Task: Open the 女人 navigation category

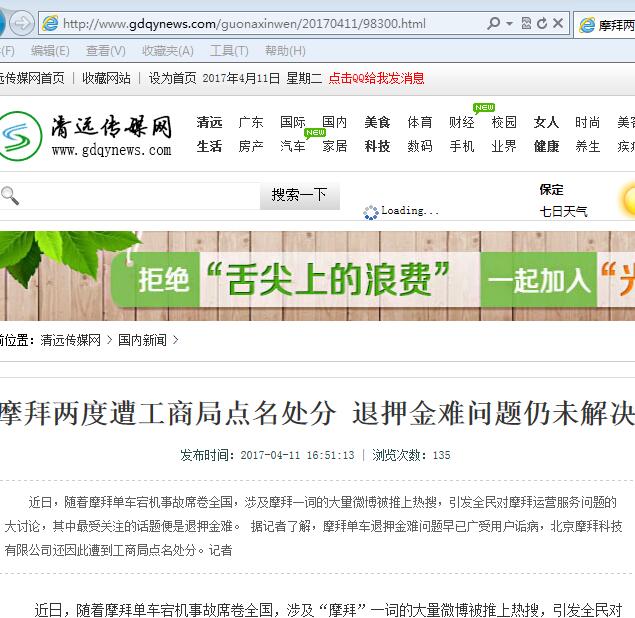Action: pyautogui.click(x=546, y=122)
